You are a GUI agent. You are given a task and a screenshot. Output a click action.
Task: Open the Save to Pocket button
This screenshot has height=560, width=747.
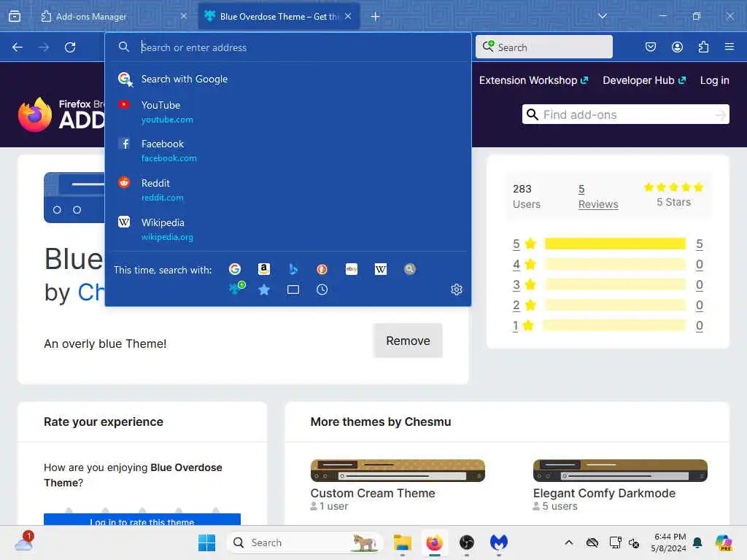pos(651,47)
